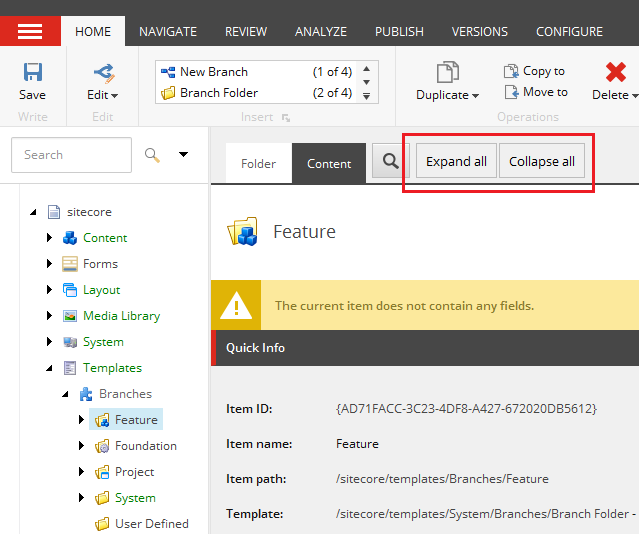639x534 pixels.
Task: Click the Copy to icon
Action: pyautogui.click(x=511, y=71)
